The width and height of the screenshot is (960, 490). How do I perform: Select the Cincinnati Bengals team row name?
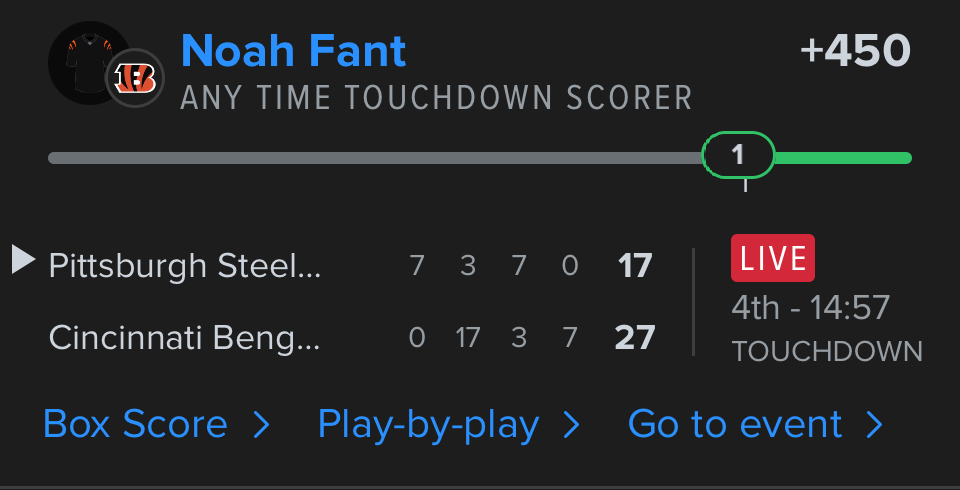tap(185, 338)
